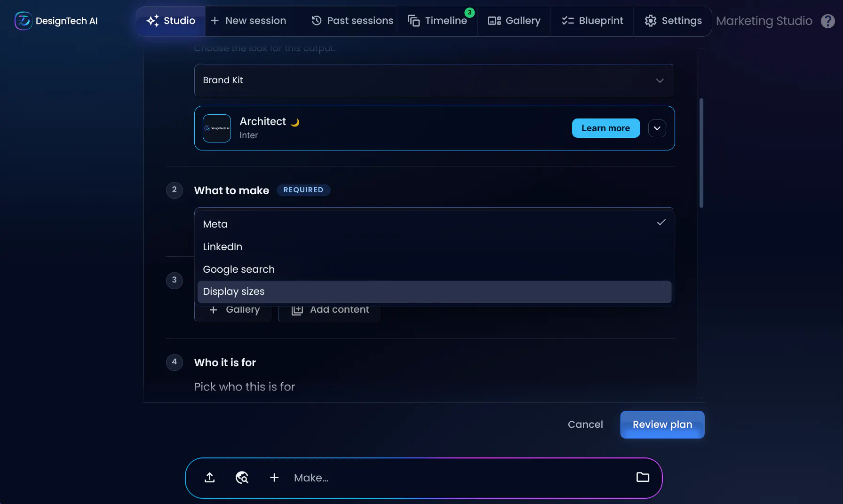Click the Architect brand kit thumbnail
843x504 pixels.
(217, 128)
